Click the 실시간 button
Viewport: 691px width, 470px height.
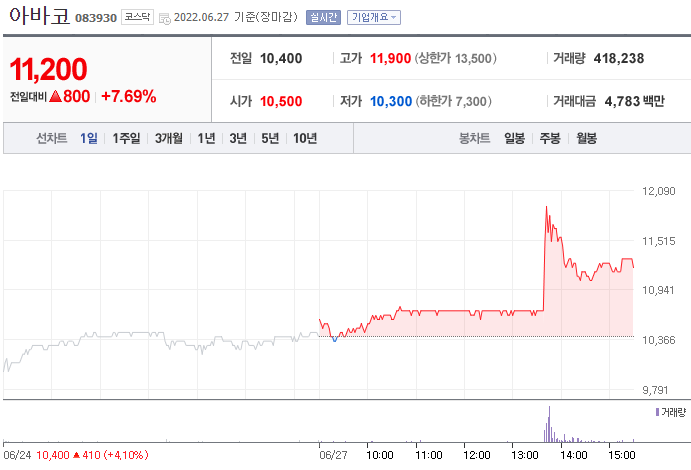(323, 17)
